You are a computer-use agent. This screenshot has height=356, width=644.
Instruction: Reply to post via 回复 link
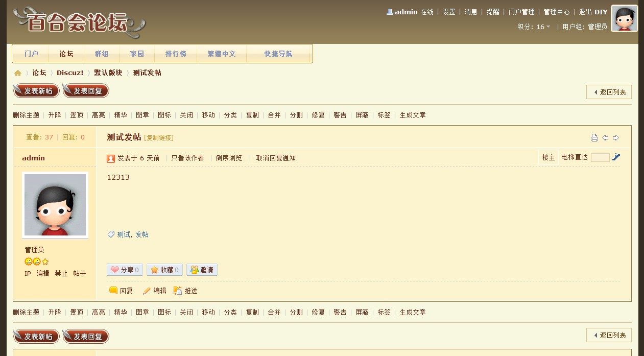coord(121,291)
